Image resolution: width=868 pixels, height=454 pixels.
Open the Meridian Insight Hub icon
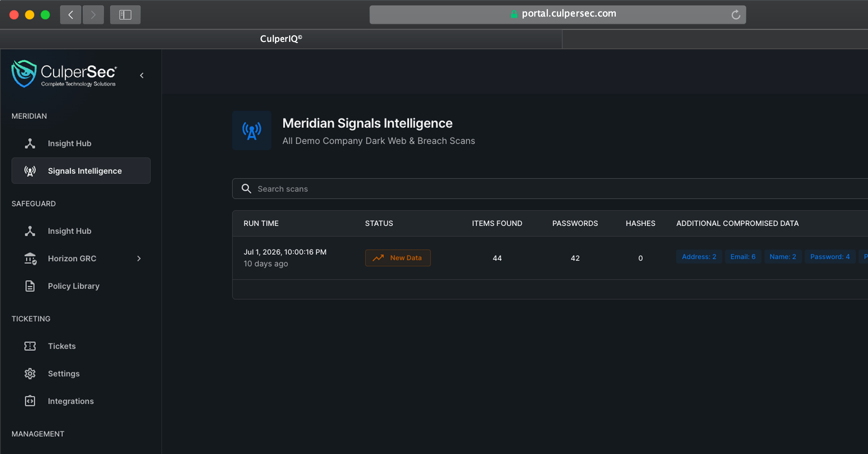(x=30, y=143)
